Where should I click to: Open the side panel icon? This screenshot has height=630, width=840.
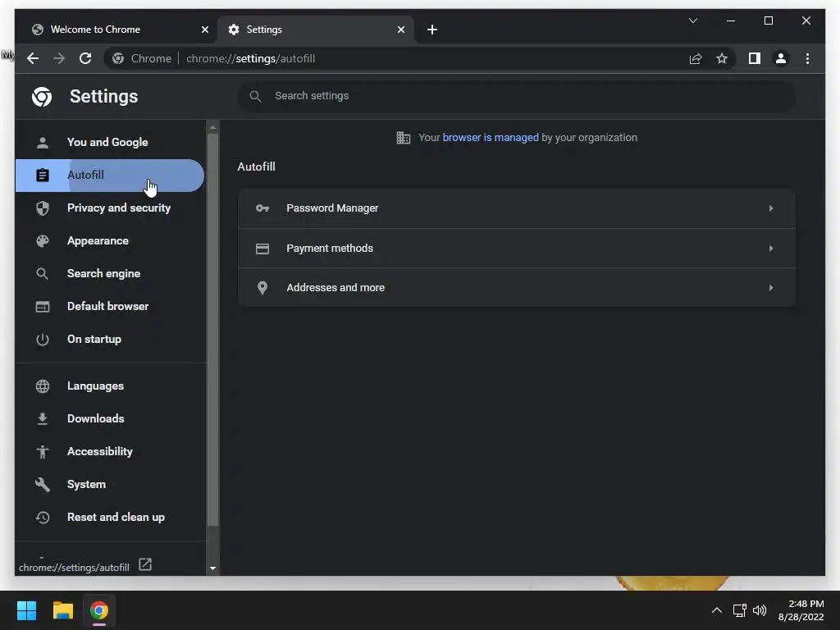click(x=755, y=58)
